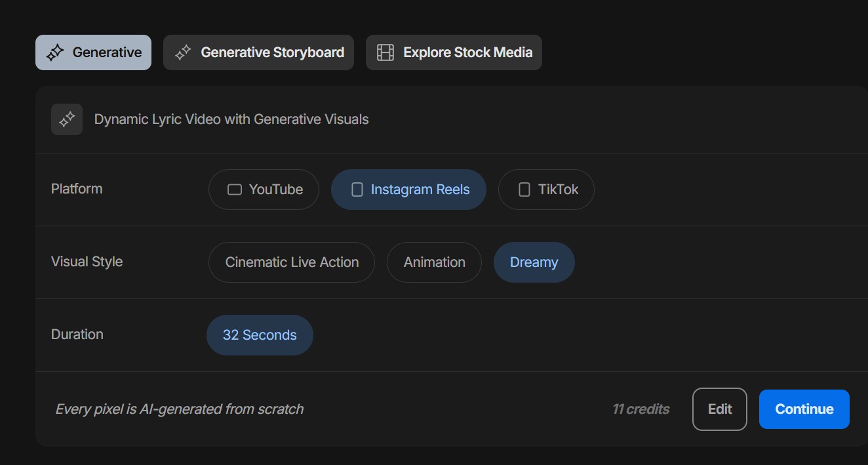The height and width of the screenshot is (465, 868).
Task: Select Instagram Reels as the platform
Action: [408, 190]
